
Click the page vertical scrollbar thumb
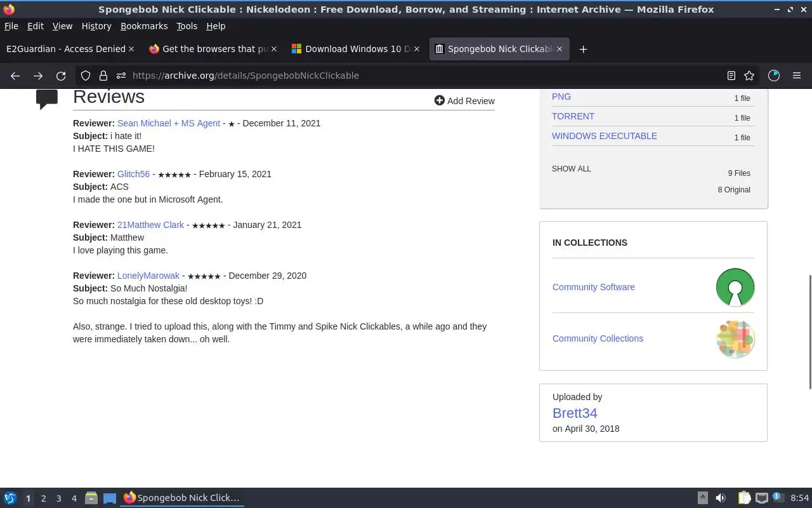tap(809, 331)
